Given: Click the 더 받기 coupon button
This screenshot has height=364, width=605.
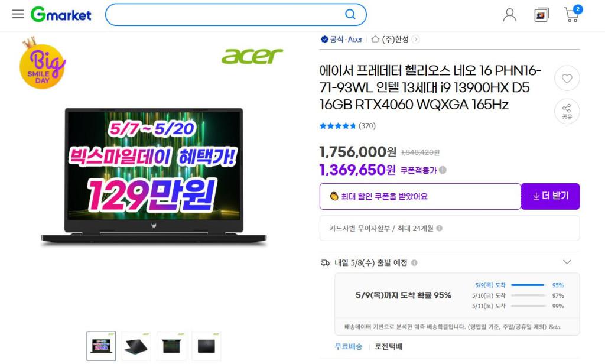Looking at the screenshot, I should pyautogui.click(x=550, y=196).
